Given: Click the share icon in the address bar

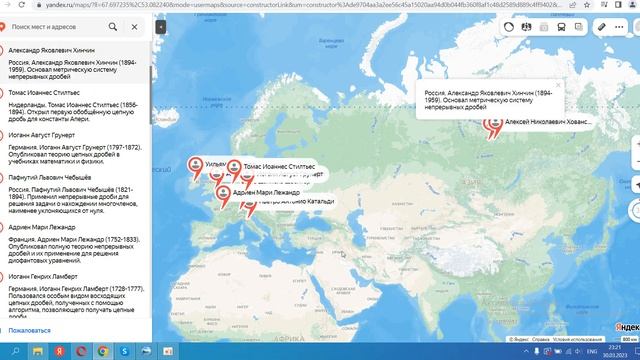Looking at the screenshot, I should click(573, 5).
